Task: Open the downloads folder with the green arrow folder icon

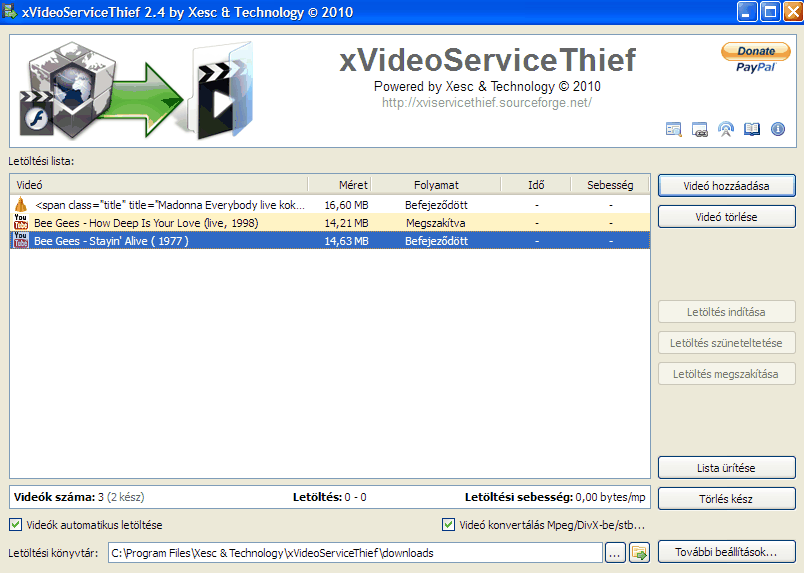Action: point(639,553)
